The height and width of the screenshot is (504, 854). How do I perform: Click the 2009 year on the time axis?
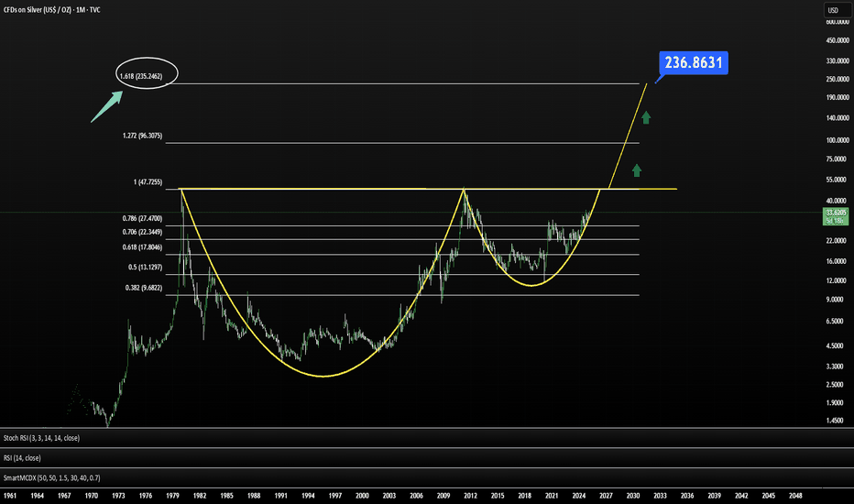pyautogui.click(x=443, y=496)
